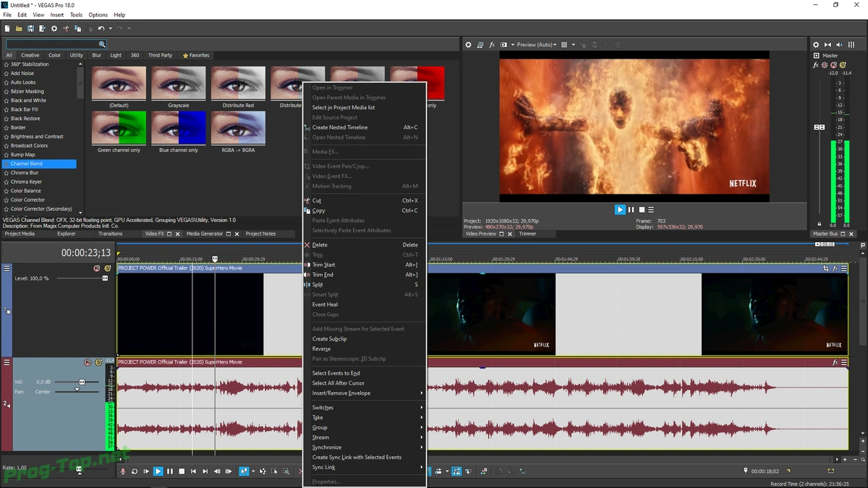This screenshot has height=488, width=868.
Task: Toggle Split Screen View in preview toolbar
Action: (x=504, y=45)
